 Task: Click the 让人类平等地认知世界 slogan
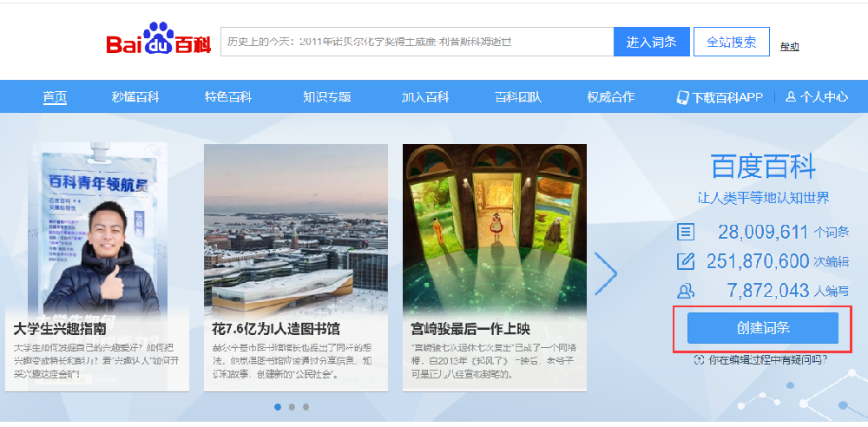[x=763, y=198]
